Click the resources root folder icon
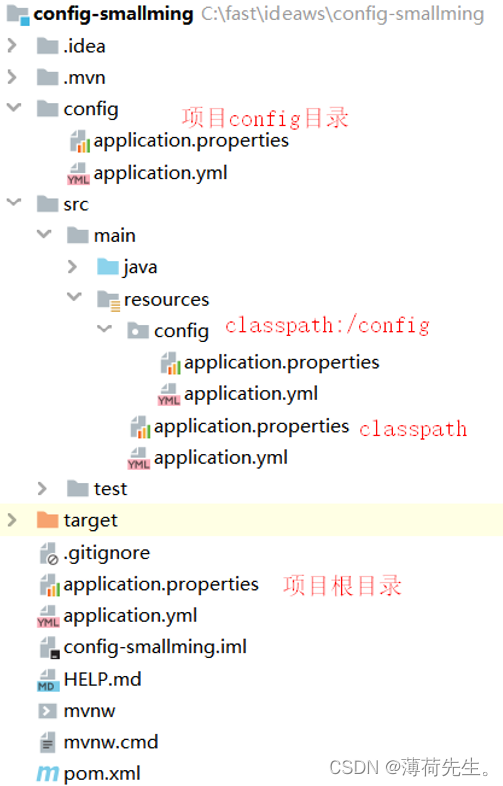The width and height of the screenshot is (503, 786). pos(109,300)
